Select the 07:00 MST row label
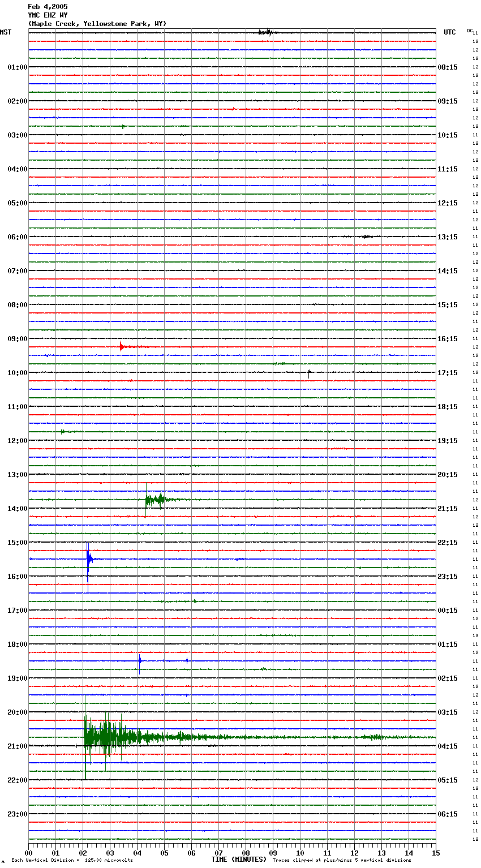 (18, 271)
